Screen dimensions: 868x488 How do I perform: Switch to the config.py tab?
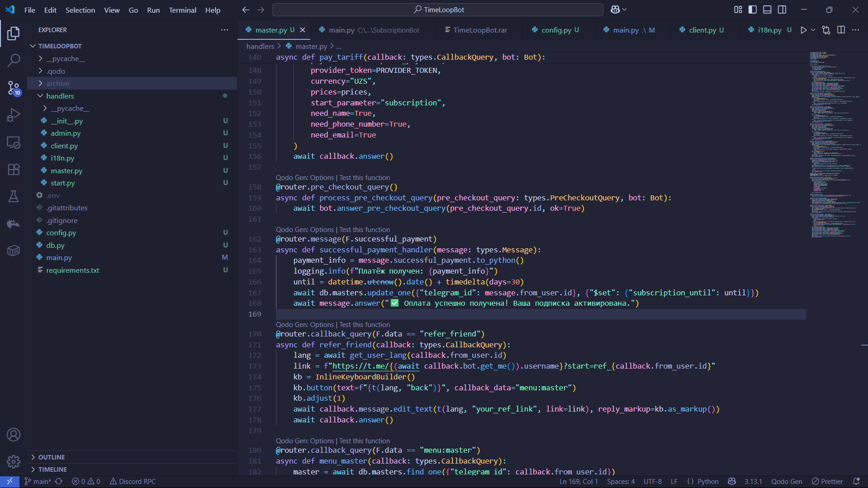[x=556, y=30]
